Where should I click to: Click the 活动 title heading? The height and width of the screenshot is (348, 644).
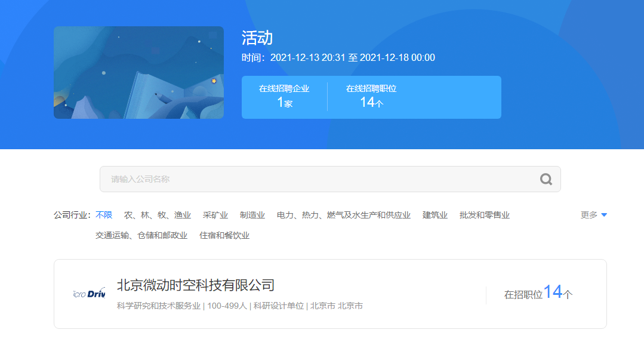pyautogui.click(x=257, y=38)
